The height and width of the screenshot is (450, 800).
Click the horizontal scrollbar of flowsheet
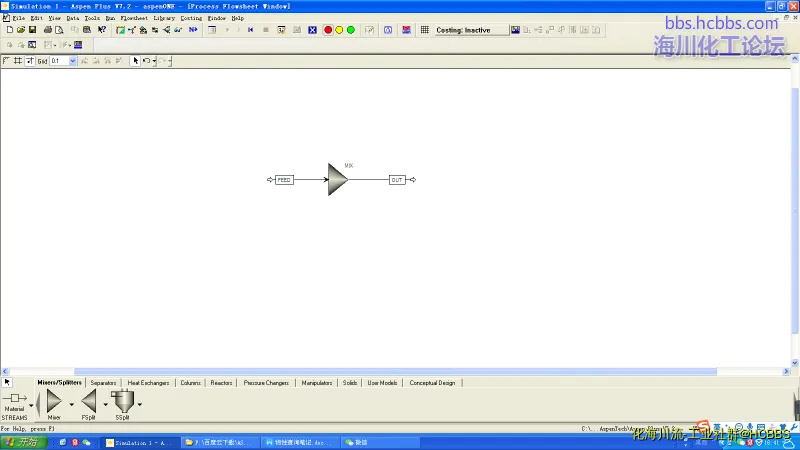[395, 371]
